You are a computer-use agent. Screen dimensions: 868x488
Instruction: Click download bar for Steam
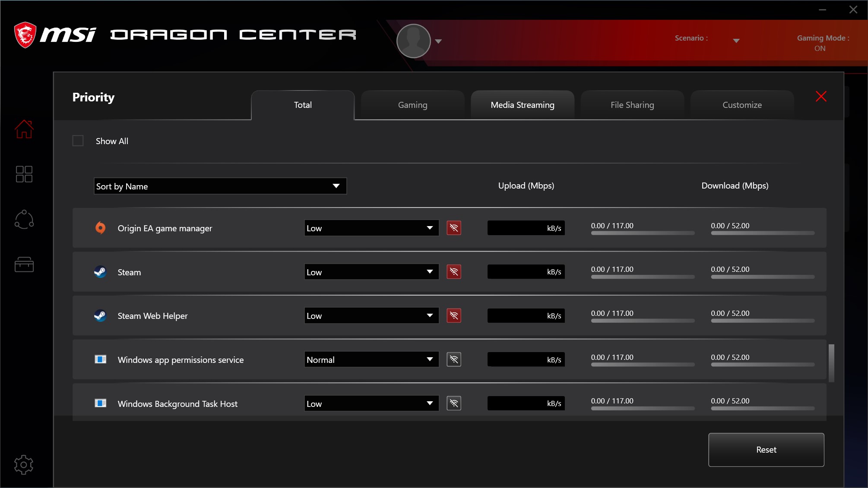[763, 277]
